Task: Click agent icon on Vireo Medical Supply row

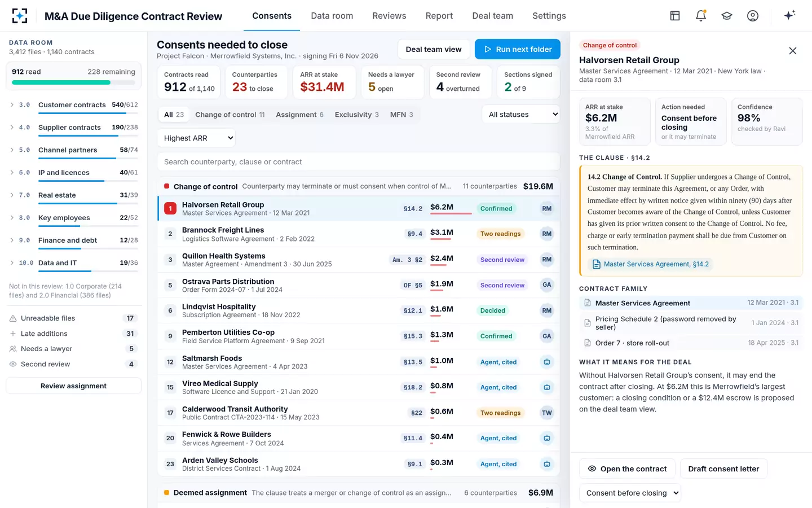Action: 547,387
